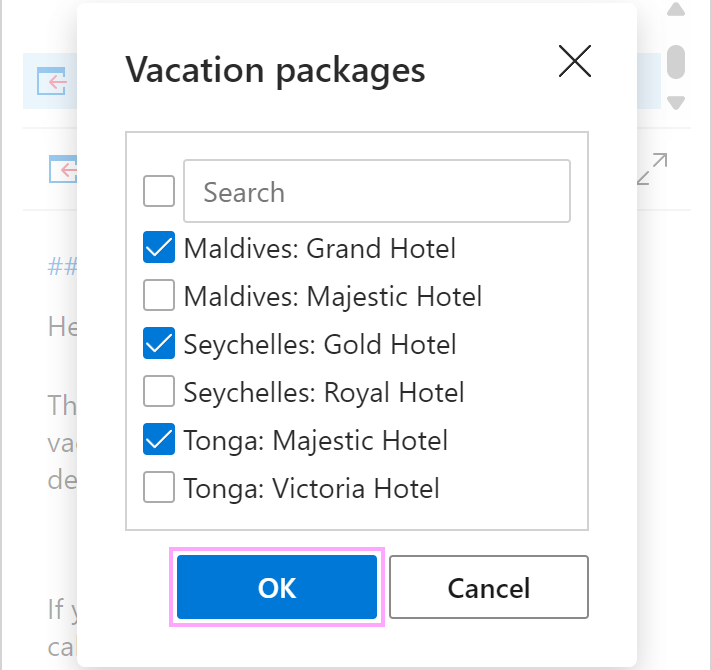Close the Vacation packages dialog with X
712x670 pixels.
tap(574, 61)
